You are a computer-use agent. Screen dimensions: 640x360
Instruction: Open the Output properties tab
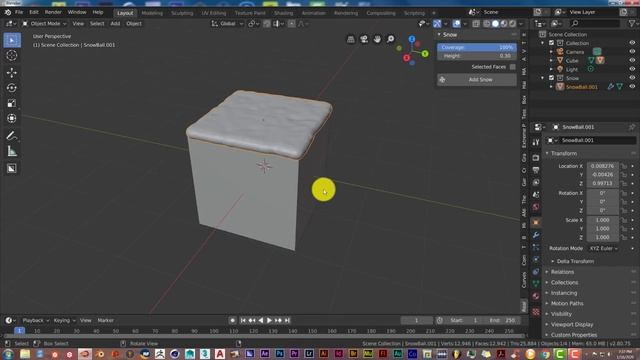click(536, 170)
